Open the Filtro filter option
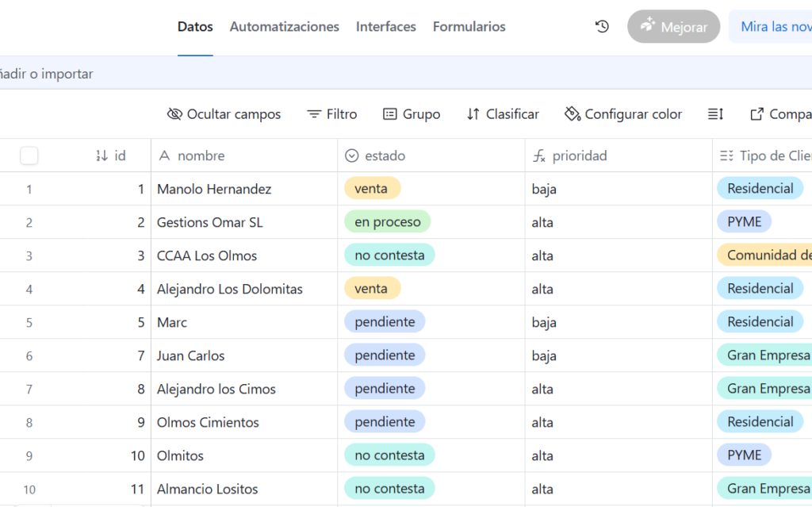The image size is (812, 507). [x=332, y=114]
